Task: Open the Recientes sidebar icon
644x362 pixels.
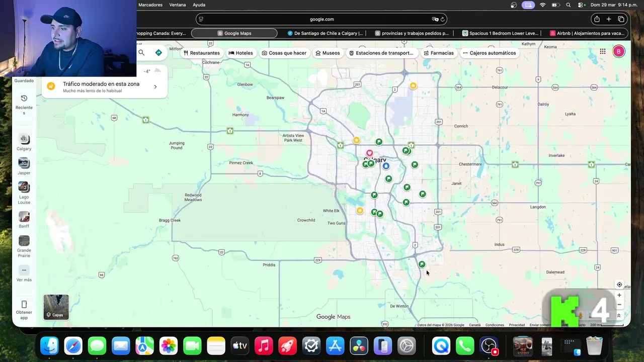Action: click(x=24, y=98)
